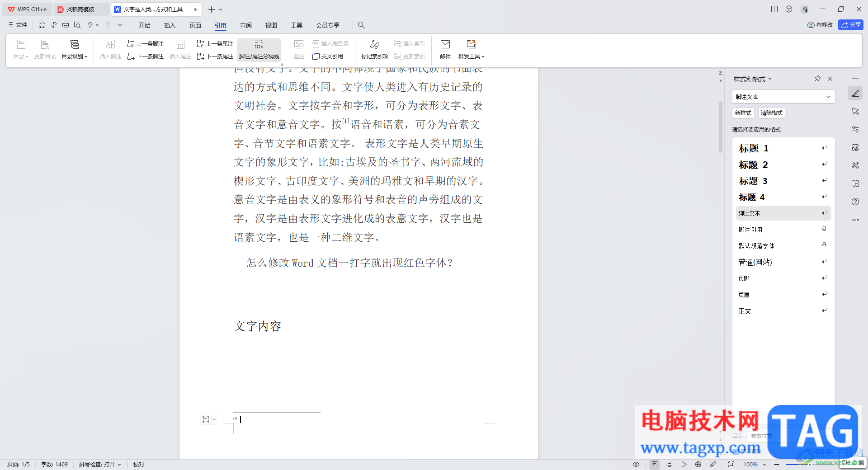Apply the 标题 4 style
Viewport: 868px width, 470px height.
click(x=783, y=197)
